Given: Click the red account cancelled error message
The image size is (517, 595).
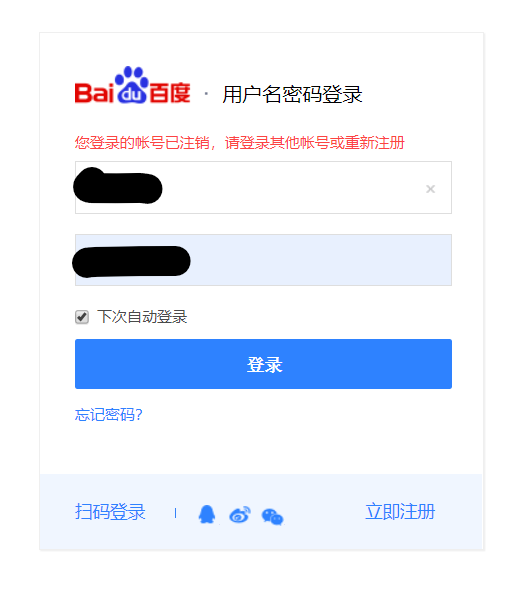Looking at the screenshot, I should (240, 143).
